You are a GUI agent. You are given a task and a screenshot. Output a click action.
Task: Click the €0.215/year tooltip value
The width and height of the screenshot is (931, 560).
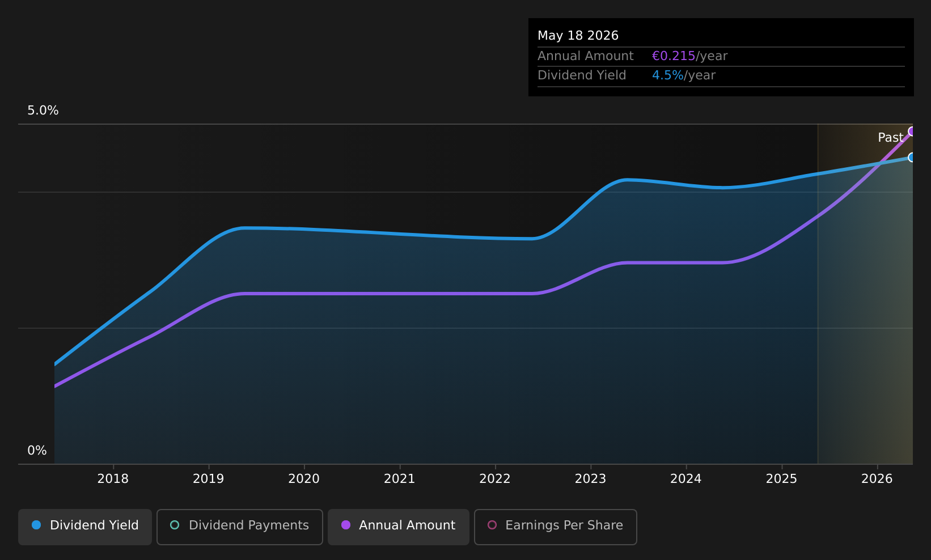point(689,56)
